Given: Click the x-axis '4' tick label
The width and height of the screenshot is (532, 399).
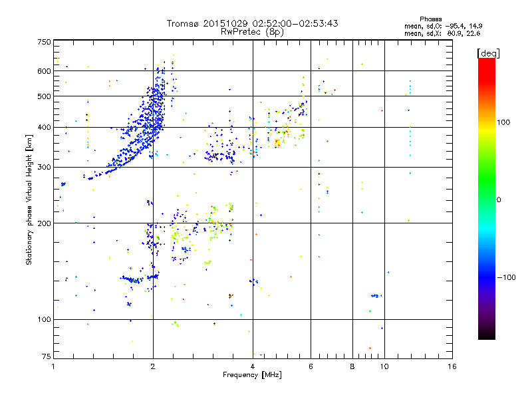Looking at the screenshot, I should (253, 366).
